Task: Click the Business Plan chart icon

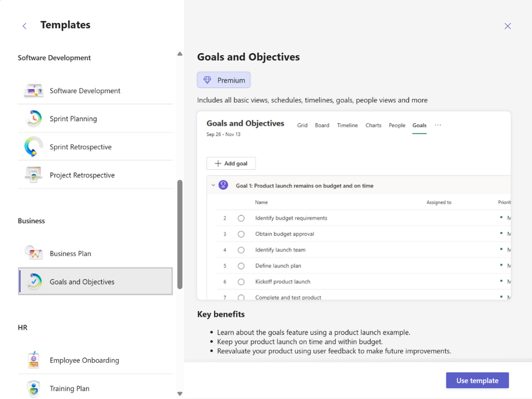Action: point(34,253)
